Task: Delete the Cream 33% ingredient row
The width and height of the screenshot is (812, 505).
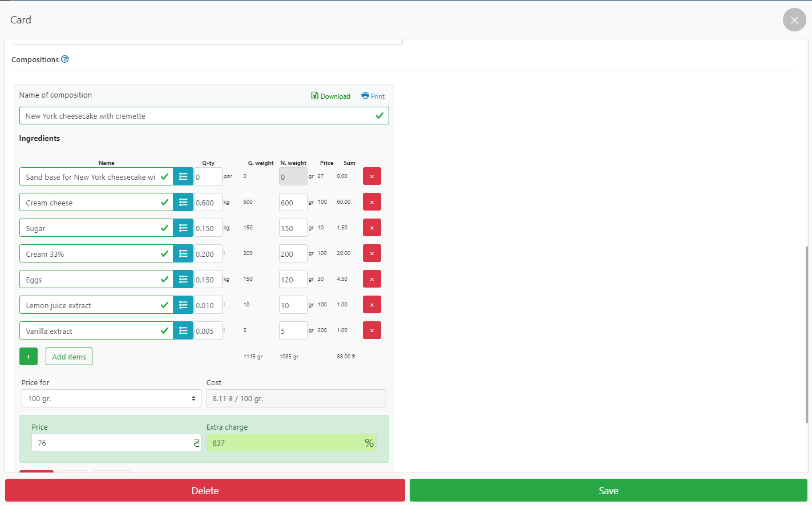Action: coord(371,253)
